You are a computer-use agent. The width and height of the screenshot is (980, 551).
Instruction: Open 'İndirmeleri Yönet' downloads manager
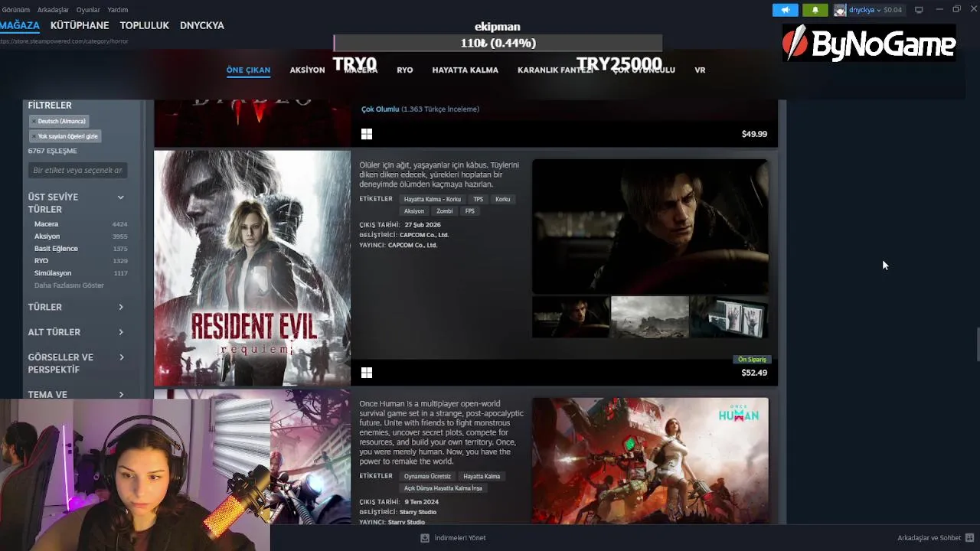(x=453, y=538)
